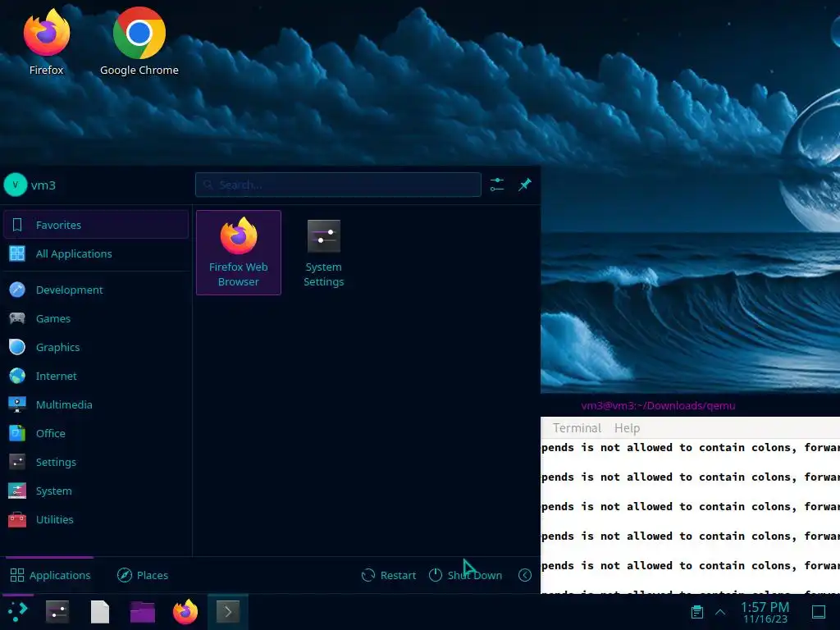Open the Internet category
Viewport: 840px width, 630px height.
pos(96,376)
